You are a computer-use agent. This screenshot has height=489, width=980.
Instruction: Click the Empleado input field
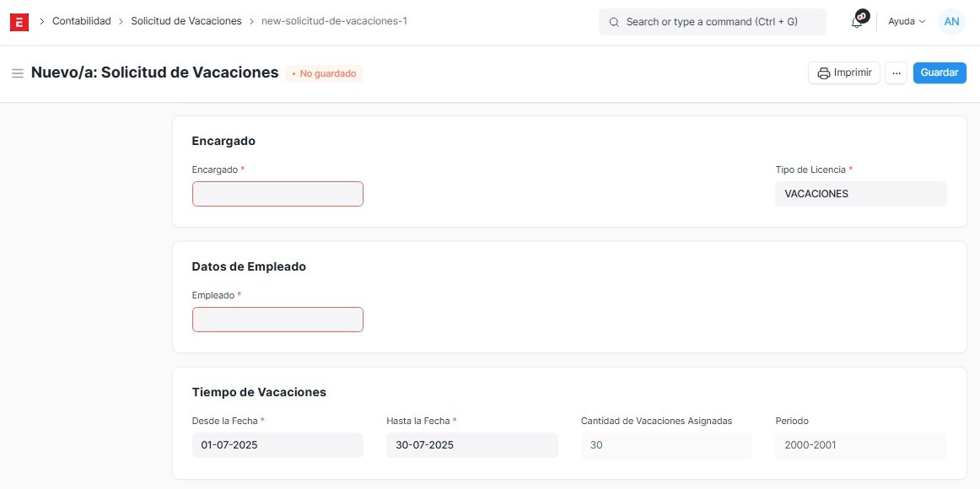click(x=277, y=320)
